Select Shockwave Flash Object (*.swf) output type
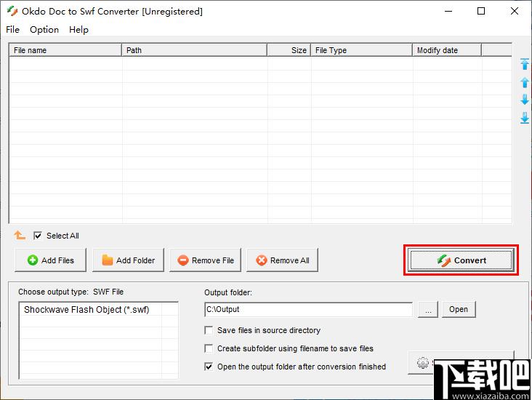The image size is (532, 400). pyautogui.click(x=86, y=310)
